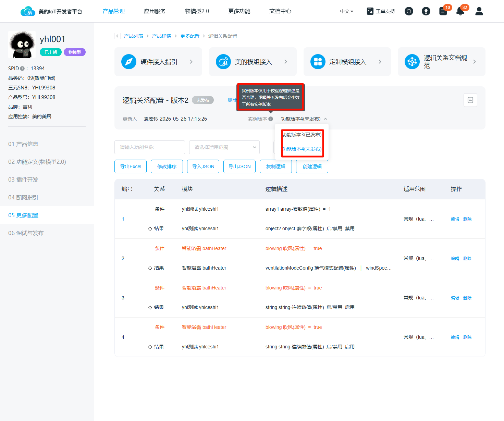Open the 物模型2.0 top menu
The height and width of the screenshot is (421, 504).
coord(197,11)
